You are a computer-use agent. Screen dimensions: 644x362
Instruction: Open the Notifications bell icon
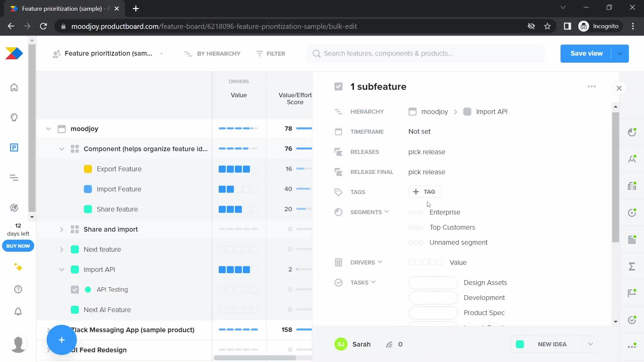18,311
